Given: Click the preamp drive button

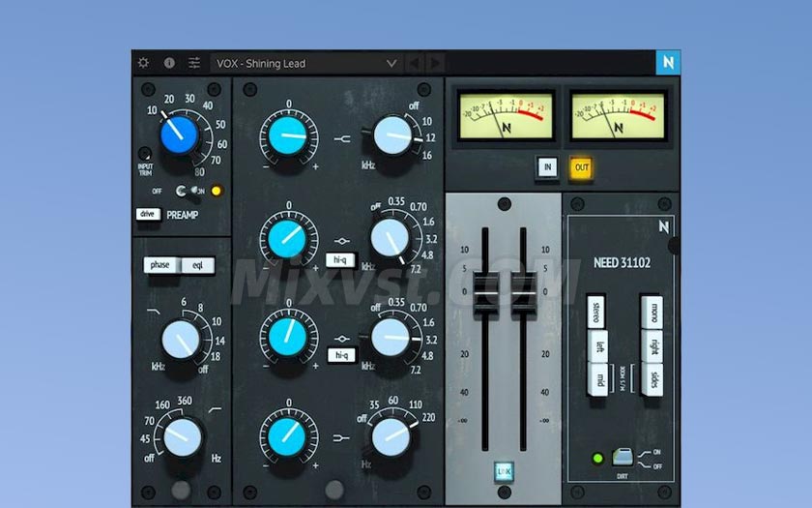Looking at the screenshot, I should [x=148, y=214].
